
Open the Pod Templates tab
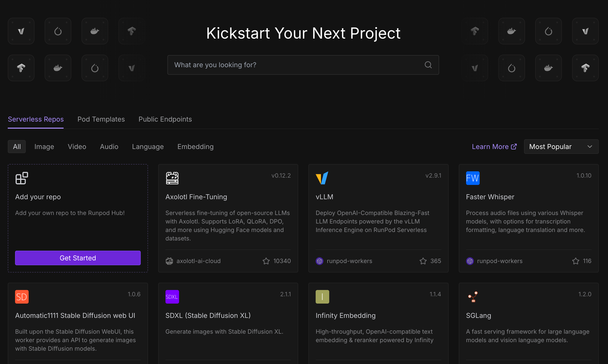pyautogui.click(x=101, y=119)
